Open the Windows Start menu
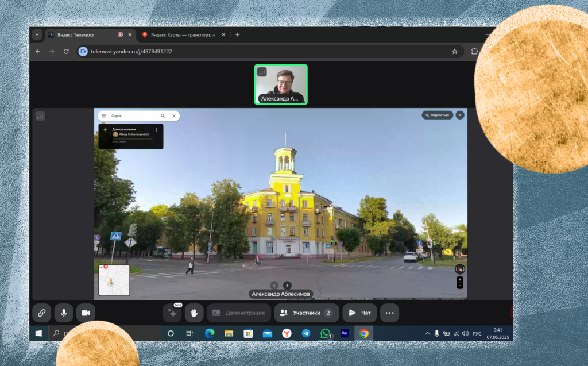This screenshot has height=366, width=588. click(x=38, y=333)
